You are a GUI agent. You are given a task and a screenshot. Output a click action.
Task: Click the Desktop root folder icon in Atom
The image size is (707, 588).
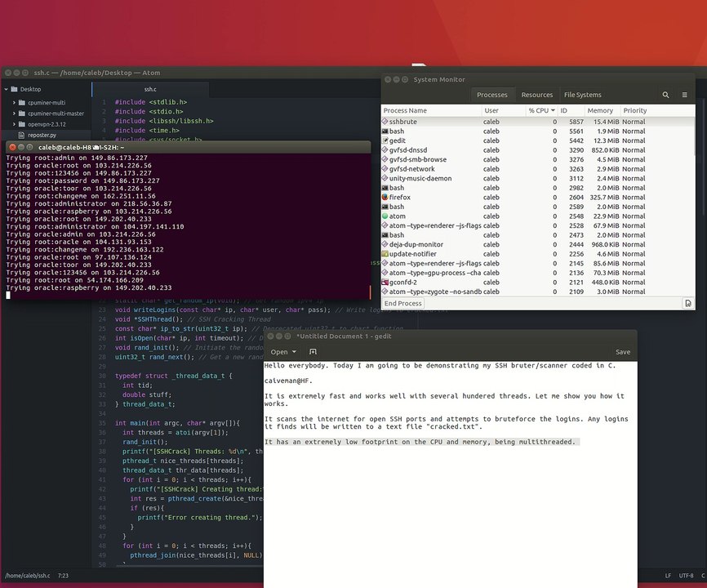click(14, 89)
